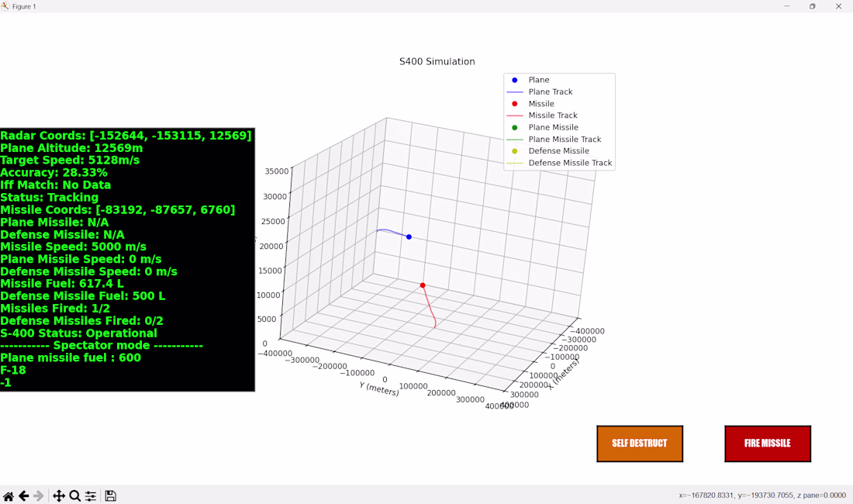Click the FIRE MISSILE button
This screenshot has width=853, height=504.
(768, 444)
